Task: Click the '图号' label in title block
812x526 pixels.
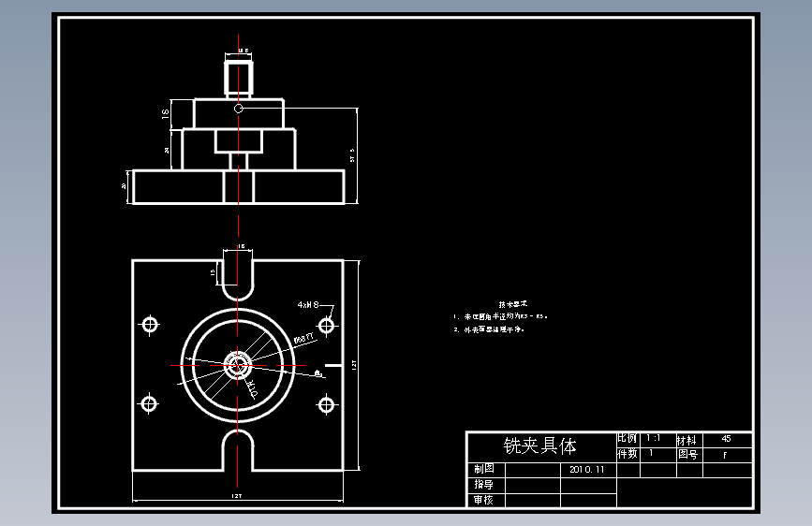Action: [687, 455]
